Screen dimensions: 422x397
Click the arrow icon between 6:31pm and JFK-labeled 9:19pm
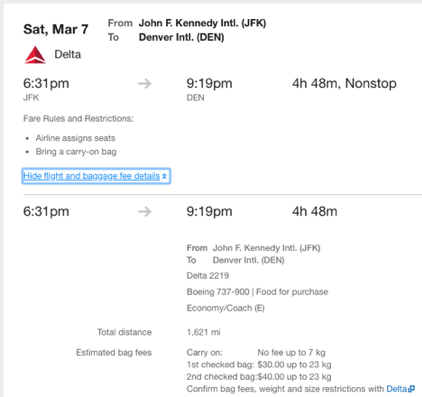(145, 83)
